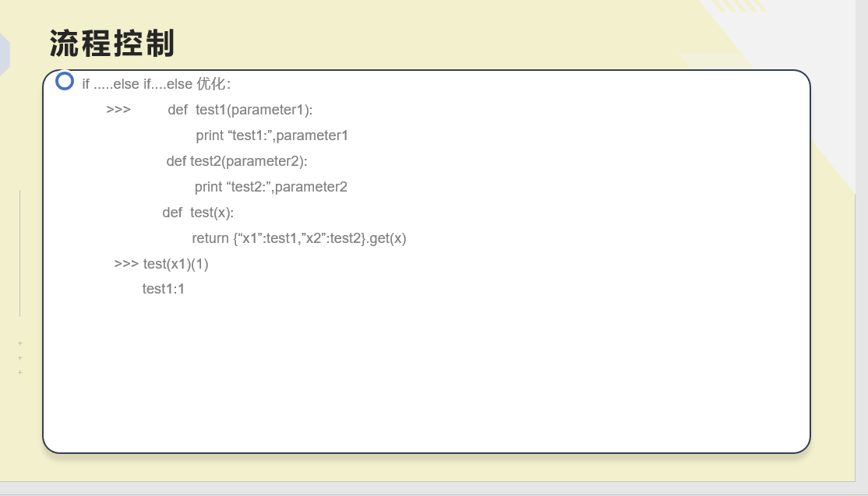Select the 'def test2(parameter2):' code line
Image resolution: width=868 pixels, height=496 pixels.
237,161
